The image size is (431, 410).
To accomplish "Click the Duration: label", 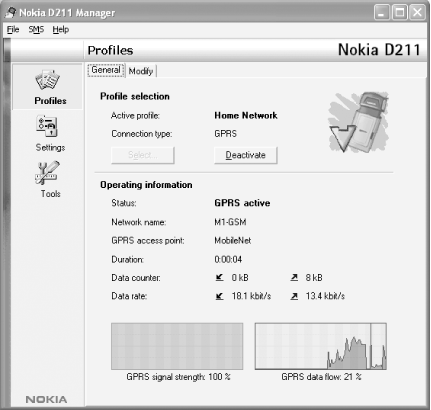I will click(127, 259).
